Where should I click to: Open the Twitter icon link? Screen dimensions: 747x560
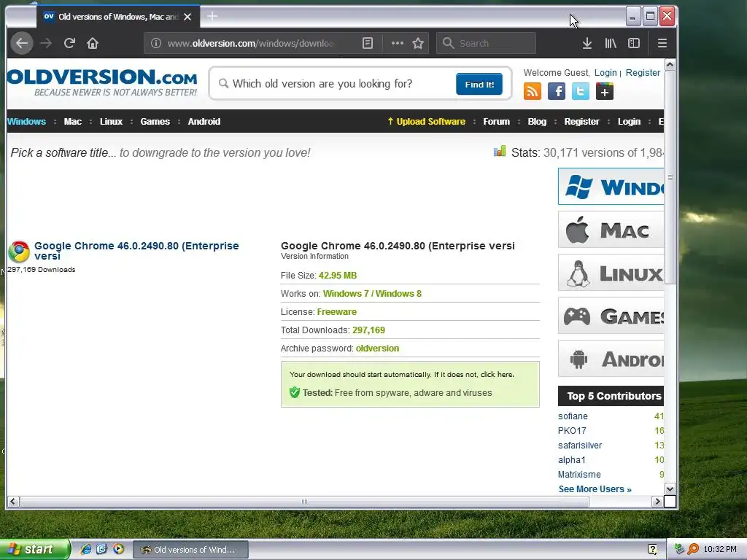pyautogui.click(x=580, y=91)
